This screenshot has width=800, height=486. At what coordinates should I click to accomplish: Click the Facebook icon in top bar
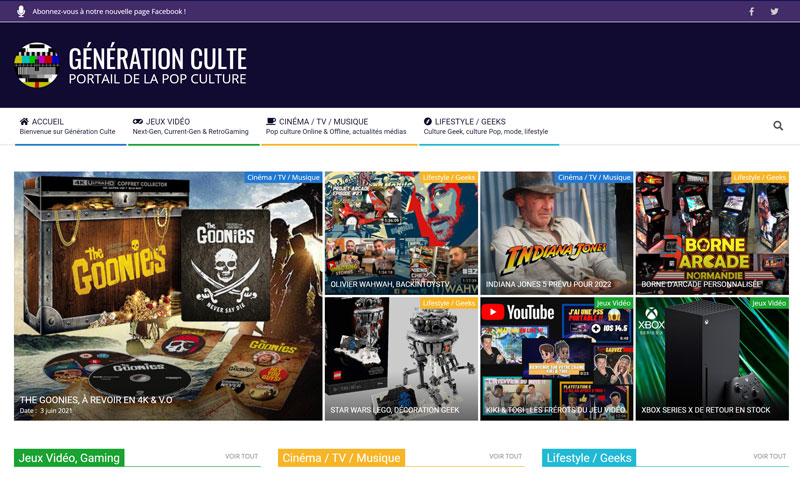pyautogui.click(x=752, y=12)
